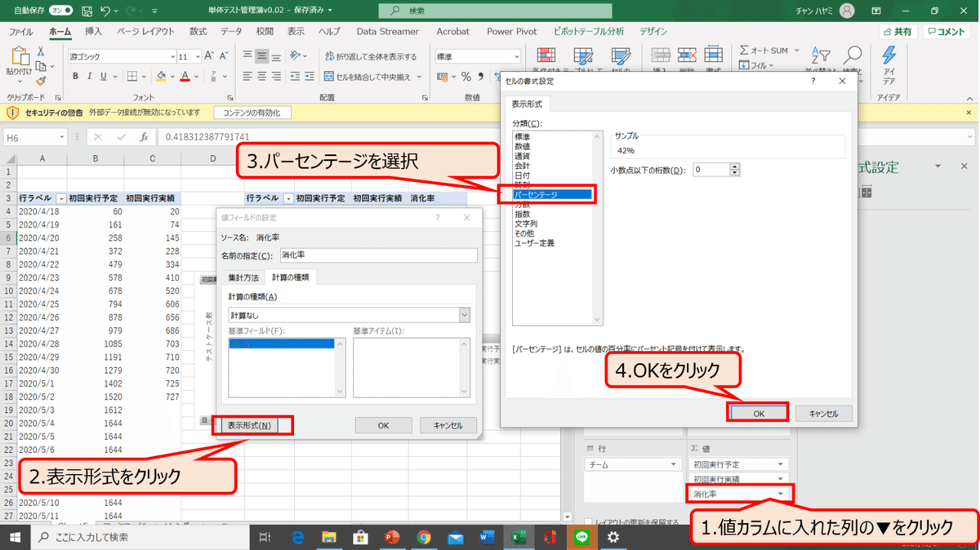Image resolution: width=980 pixels, height=550 pixels.
Task: Click the Format as Table icon
Action: click(583, 57)
